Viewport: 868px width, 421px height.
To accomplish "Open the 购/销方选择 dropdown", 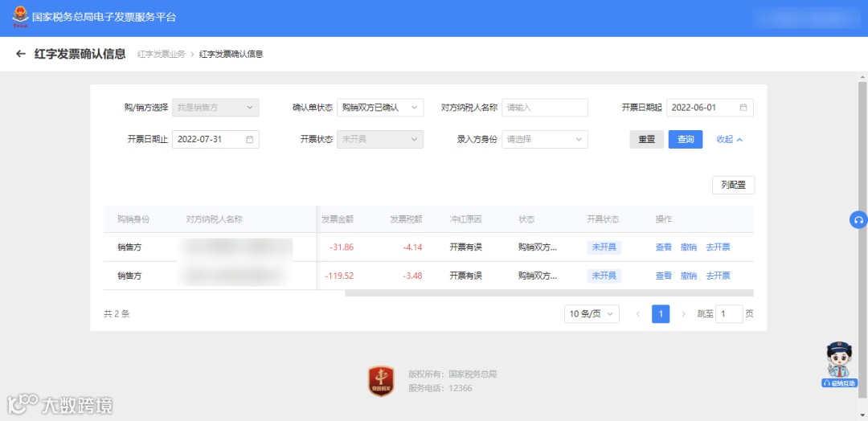I will pos(215,108).
